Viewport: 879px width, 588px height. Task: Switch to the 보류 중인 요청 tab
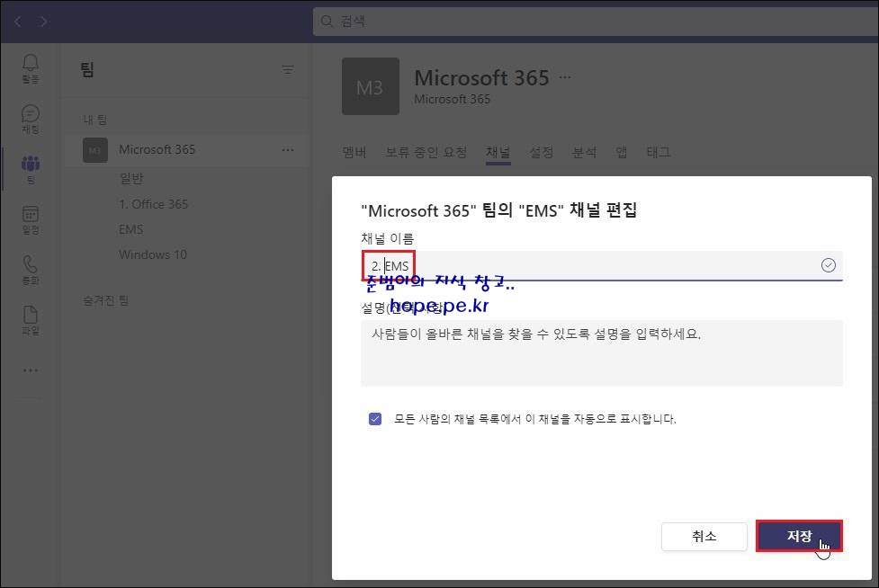point(426,152)
